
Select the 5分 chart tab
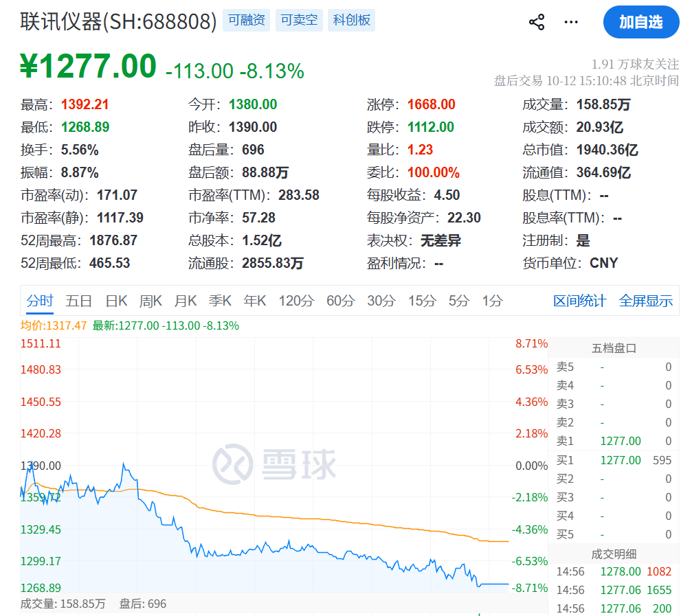click(459, 301)
